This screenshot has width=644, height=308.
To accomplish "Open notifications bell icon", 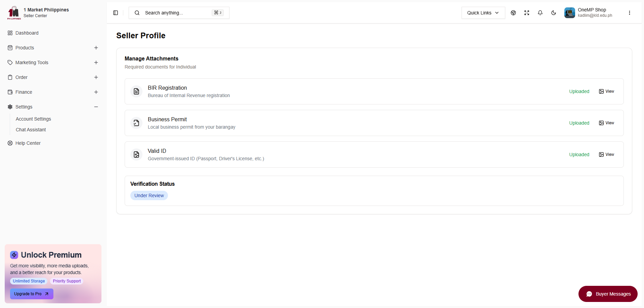I will click(540, 13).
